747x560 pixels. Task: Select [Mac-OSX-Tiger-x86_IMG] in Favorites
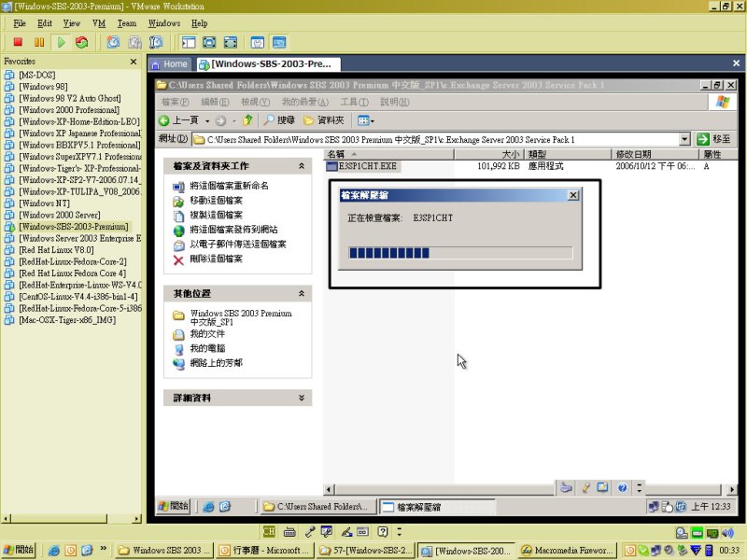(67, 320)
